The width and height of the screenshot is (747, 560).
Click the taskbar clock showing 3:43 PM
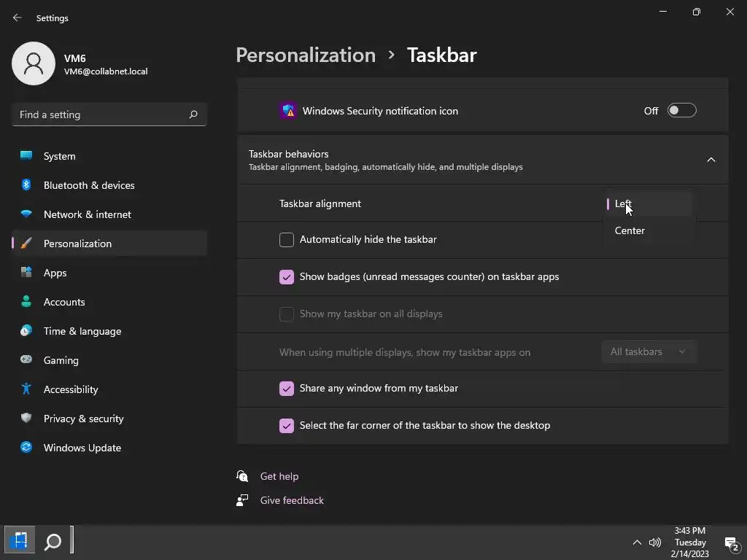coord(690,542)
